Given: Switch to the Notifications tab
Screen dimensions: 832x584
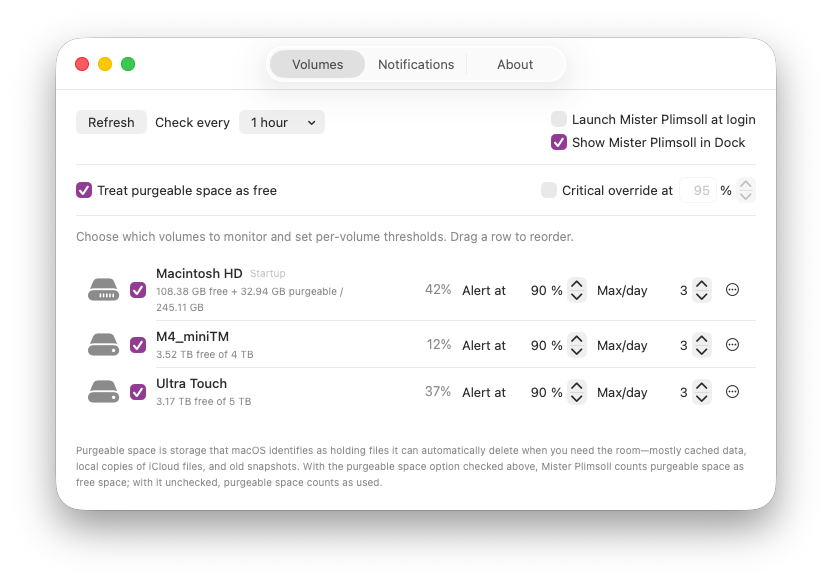Looking at the screenshot, I should point(416,64).
